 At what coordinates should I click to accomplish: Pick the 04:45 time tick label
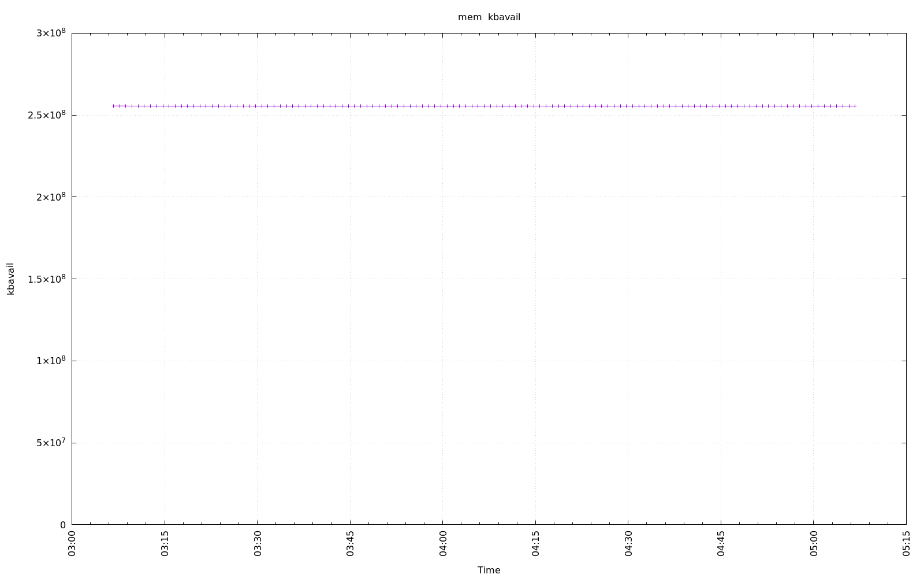721,543
